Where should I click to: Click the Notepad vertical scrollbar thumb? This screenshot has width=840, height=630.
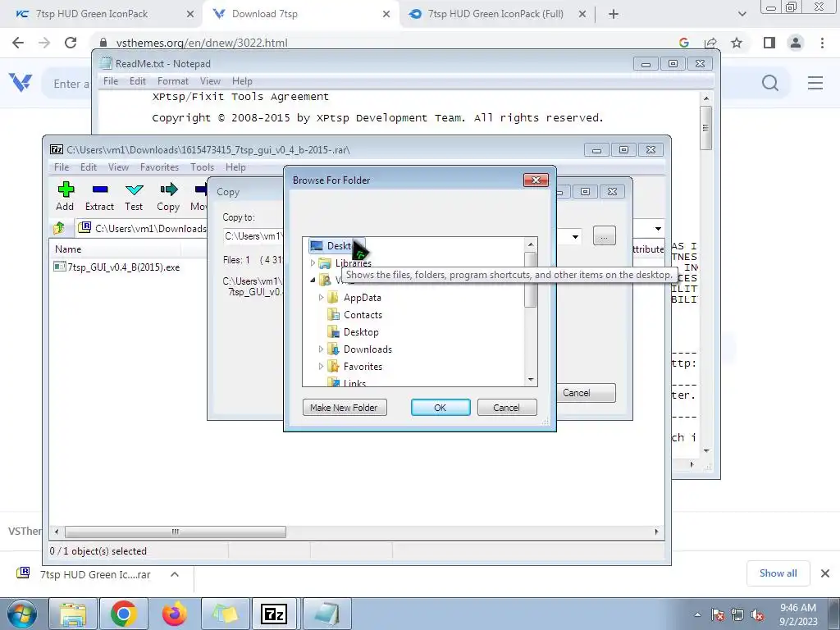tap(706, 128)
